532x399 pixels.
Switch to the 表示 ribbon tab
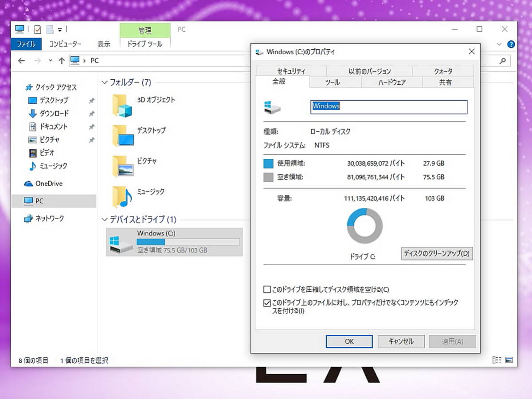pos(104,44)
